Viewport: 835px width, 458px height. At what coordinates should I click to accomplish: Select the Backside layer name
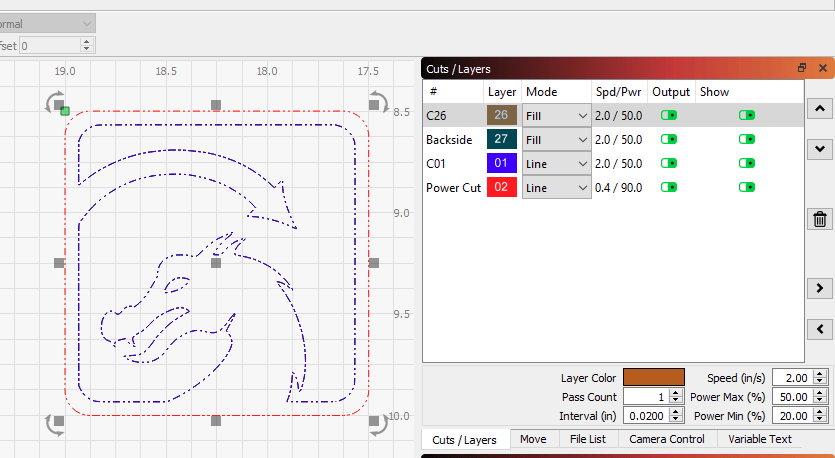(x=449, y=140)
